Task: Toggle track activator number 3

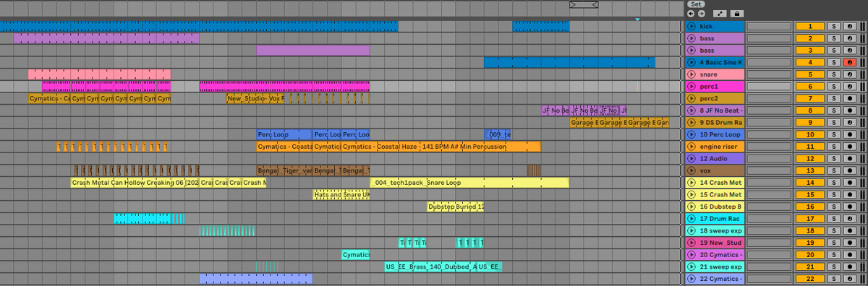Action: 810,50
